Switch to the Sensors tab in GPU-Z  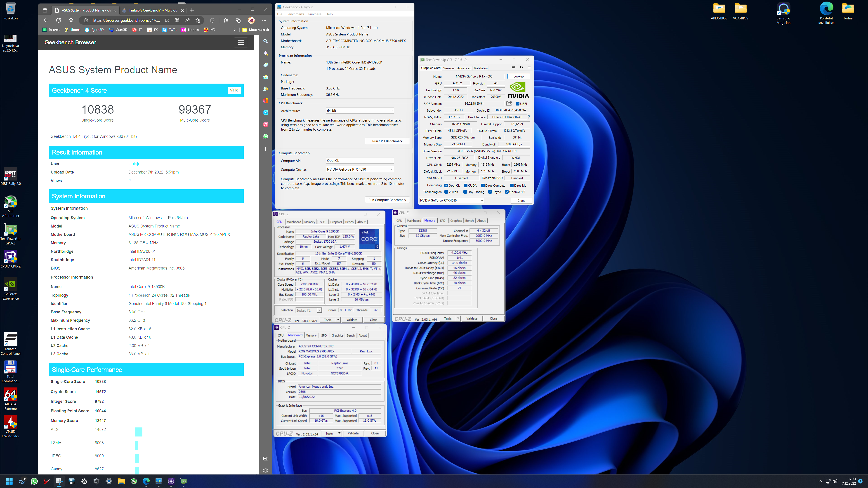pos(448,68)
